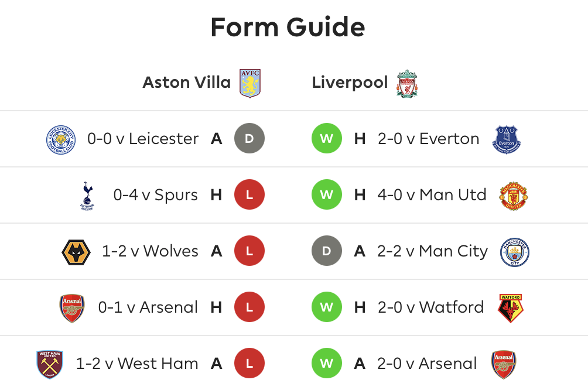The image size is (588, 390).
Task: Open the West Ham United crest
Action: [50, 364]
